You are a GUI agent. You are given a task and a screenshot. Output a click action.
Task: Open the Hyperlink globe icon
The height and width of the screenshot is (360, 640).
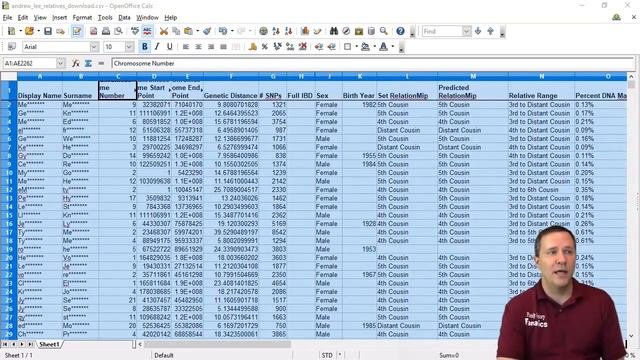click(263, 31)
